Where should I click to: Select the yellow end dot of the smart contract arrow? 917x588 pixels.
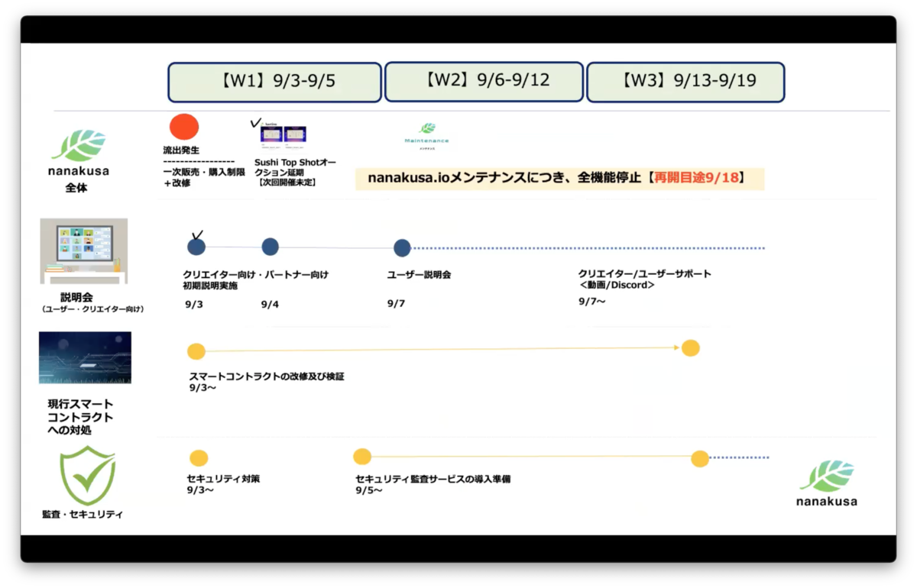691,348
